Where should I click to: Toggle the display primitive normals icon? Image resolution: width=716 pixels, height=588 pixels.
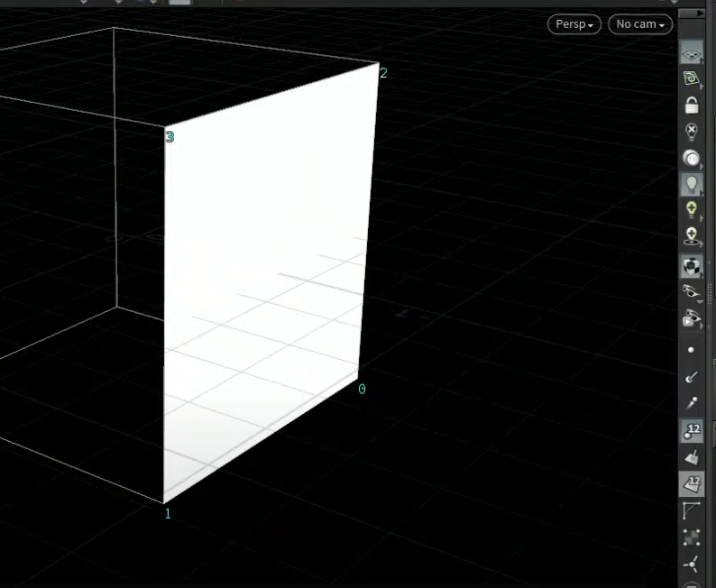tap(692, 457)
